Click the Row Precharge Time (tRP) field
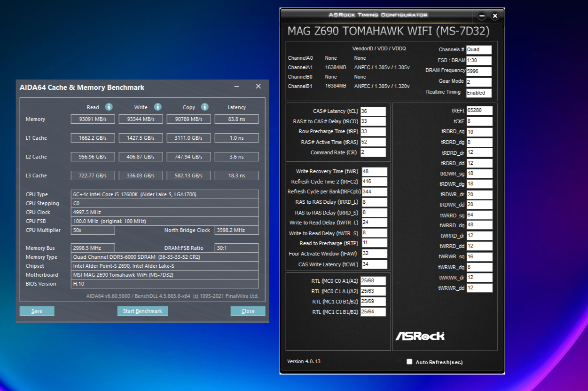Viewport: 588px width, 391px height. pyautogui.click(x=373, y=132)
